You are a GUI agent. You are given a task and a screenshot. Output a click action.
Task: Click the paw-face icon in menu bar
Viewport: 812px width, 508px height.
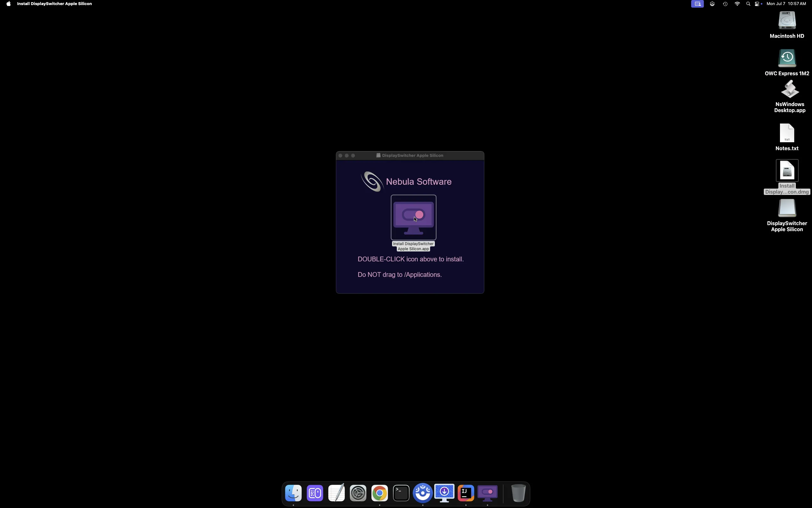click(713, 4)
